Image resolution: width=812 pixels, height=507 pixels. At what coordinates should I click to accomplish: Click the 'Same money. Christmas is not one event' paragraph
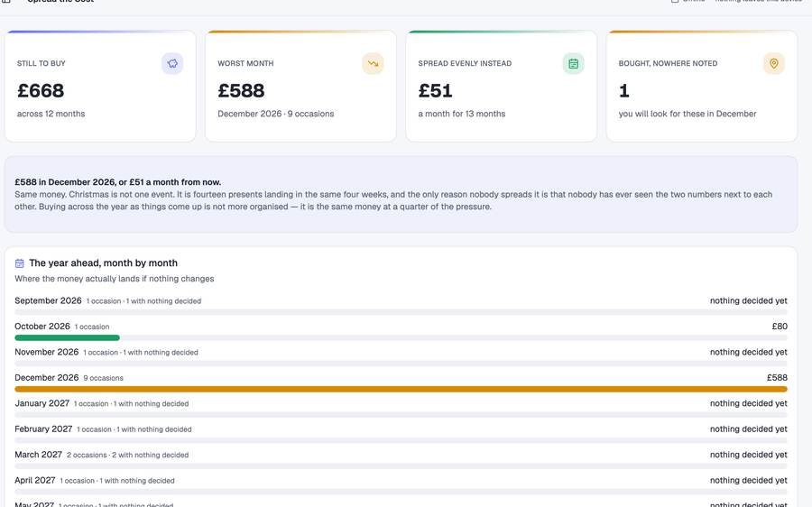(393, 200)
